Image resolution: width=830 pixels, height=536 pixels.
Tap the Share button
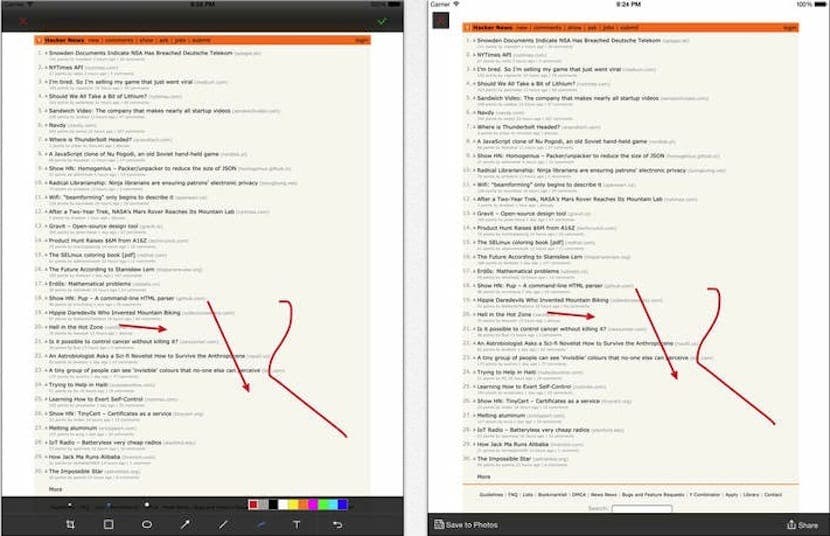pos(802,525)
